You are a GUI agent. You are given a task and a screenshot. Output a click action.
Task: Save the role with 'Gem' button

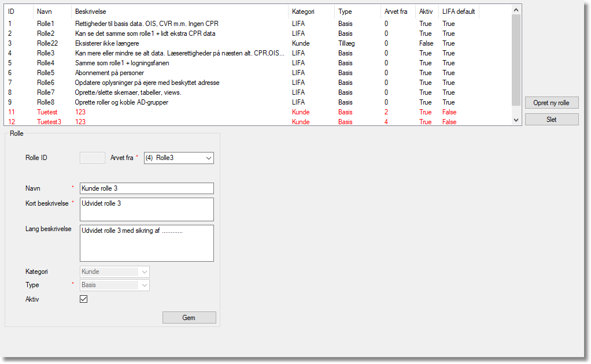(189, 318)
